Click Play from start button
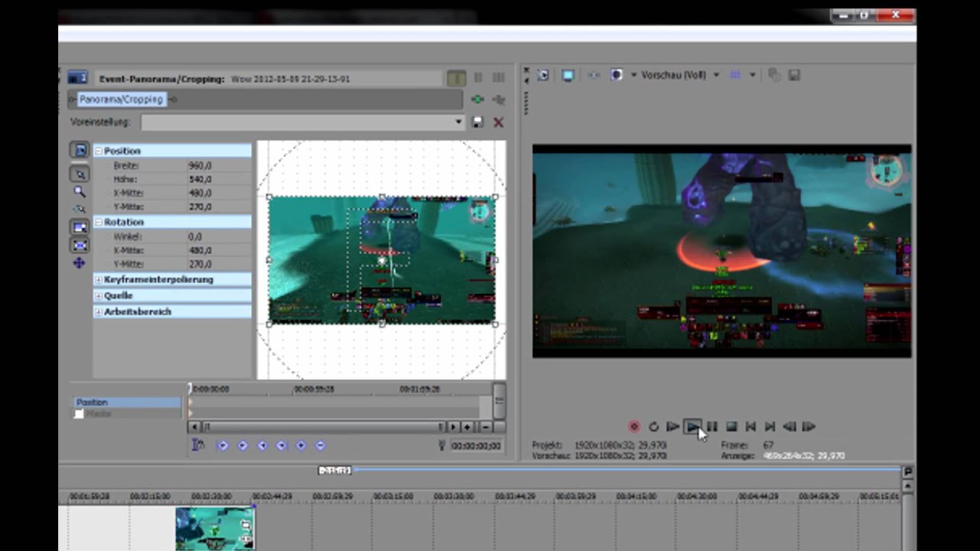 pyautogui.click(x=673, y=427)
